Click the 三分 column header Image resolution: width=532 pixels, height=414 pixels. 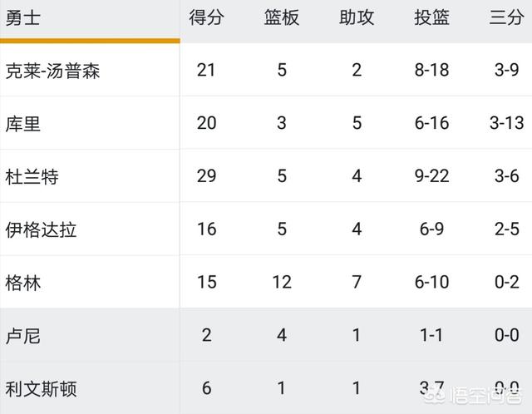[506, 17]
